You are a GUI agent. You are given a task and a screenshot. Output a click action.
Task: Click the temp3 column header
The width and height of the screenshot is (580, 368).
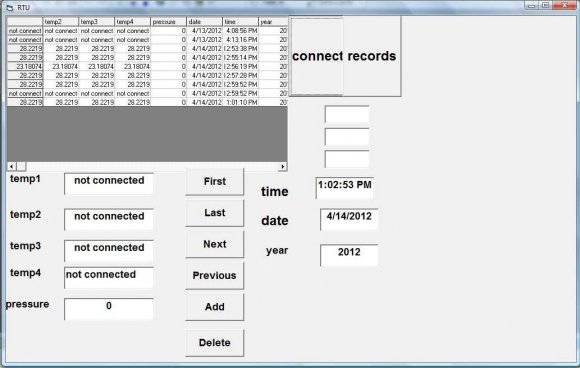(x=97, y=22)
